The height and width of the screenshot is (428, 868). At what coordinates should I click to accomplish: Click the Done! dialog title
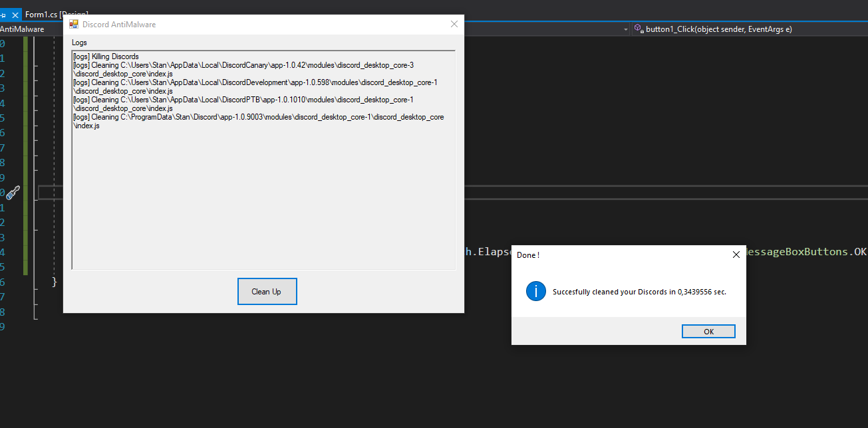pyautogui.click(x=528, y=255)
